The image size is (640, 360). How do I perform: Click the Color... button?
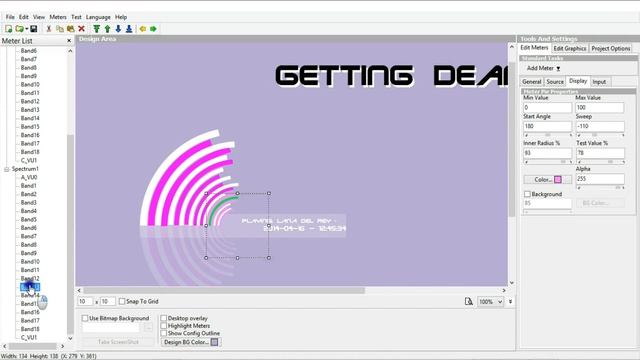tap(548, 180)
